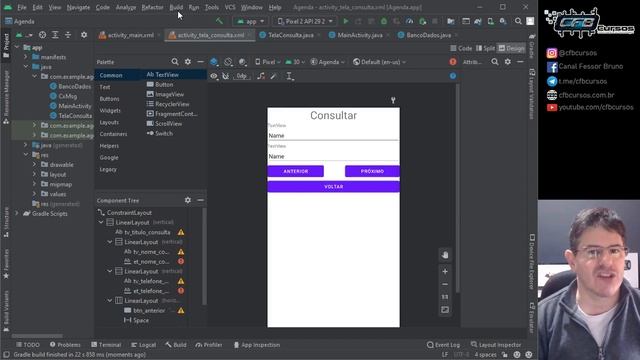Open the File menu
Viewport: 640px width, 360px height.
pyautogui.click(x=22, y=7)
